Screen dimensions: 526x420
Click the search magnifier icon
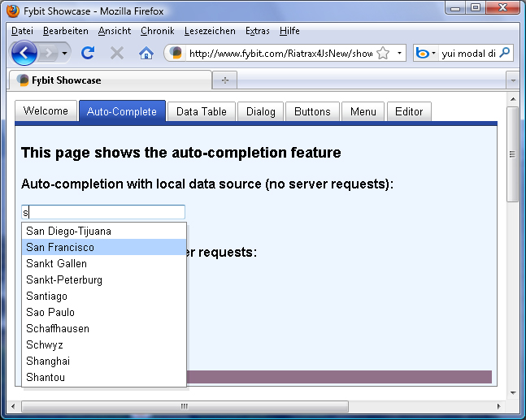(x=505, y=53)
